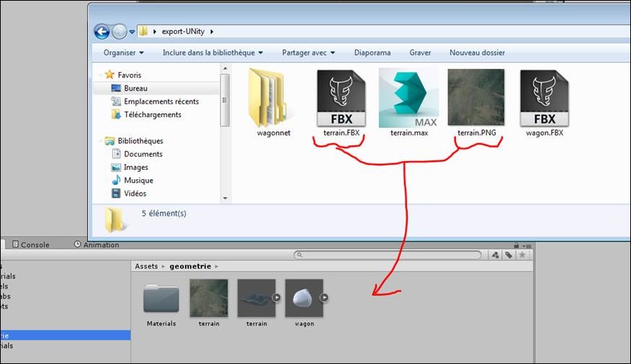Expand the arrow after export-UNity in address bar

coord(212,32)
